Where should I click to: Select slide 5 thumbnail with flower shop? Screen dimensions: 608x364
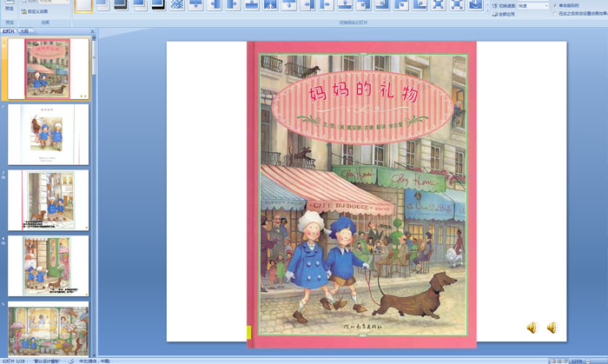pos(49,329)
